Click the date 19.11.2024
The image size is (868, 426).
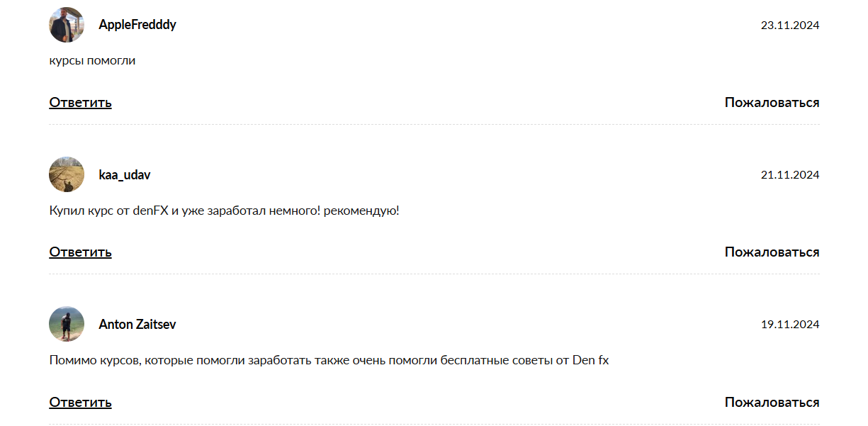pyautogui.click(x=790, y=325)
